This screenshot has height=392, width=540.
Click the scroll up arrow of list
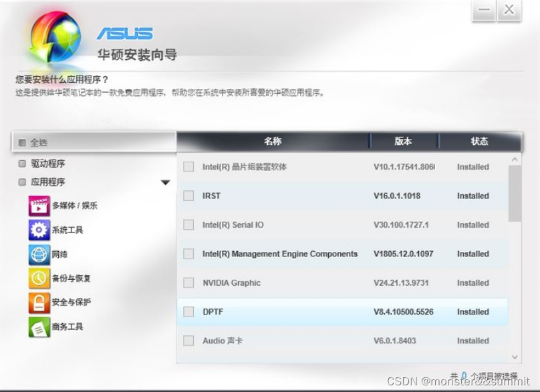coord(515,160)
